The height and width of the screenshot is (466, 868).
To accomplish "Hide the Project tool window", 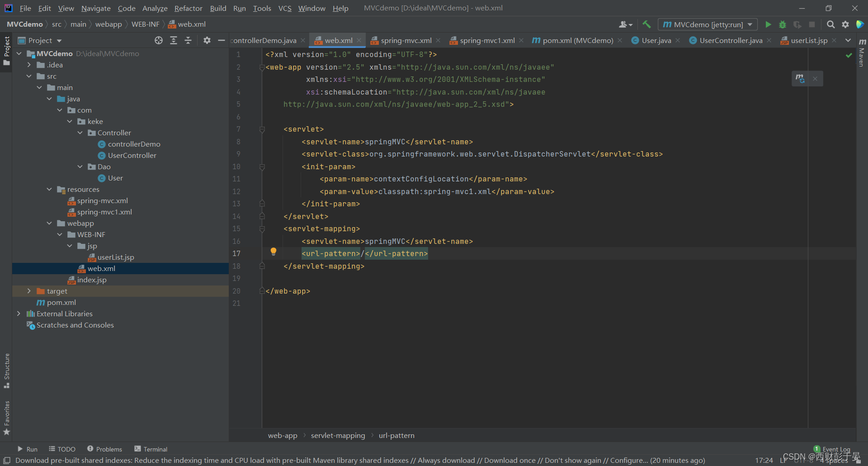I will pos(222,40).
